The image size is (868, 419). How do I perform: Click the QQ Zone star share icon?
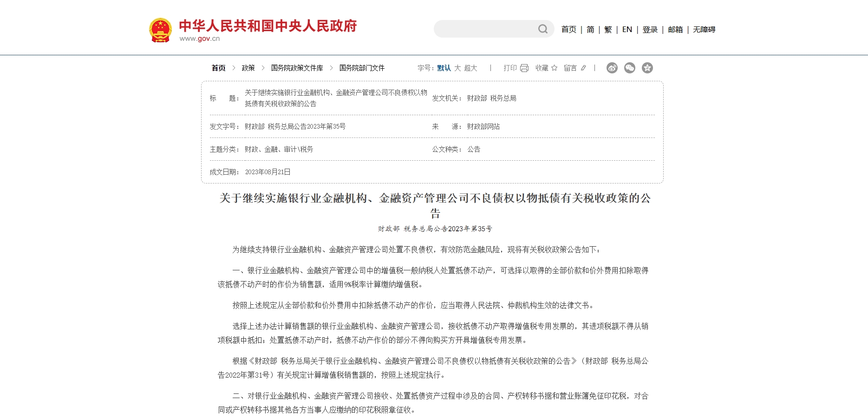[647, 68]
